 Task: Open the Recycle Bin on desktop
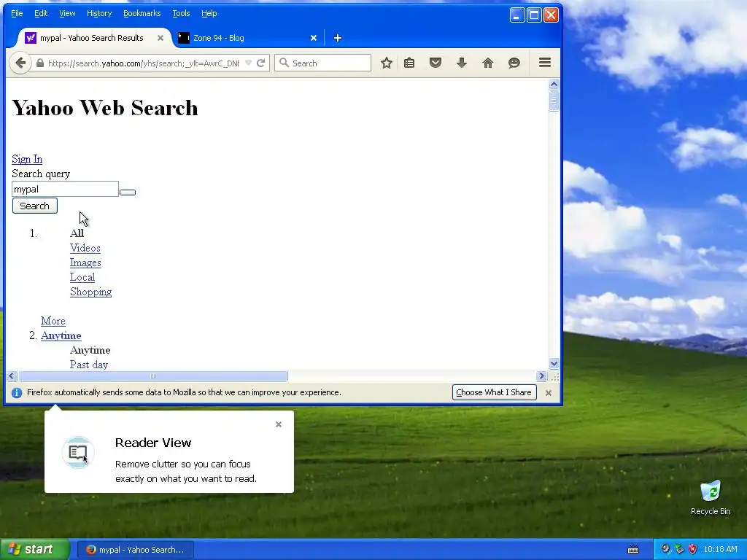(711, 498)
